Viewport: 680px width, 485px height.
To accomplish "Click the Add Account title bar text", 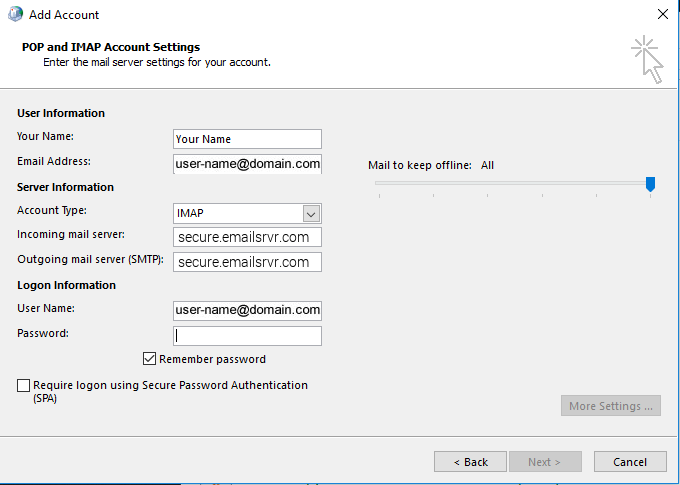I will pos(64,15).
